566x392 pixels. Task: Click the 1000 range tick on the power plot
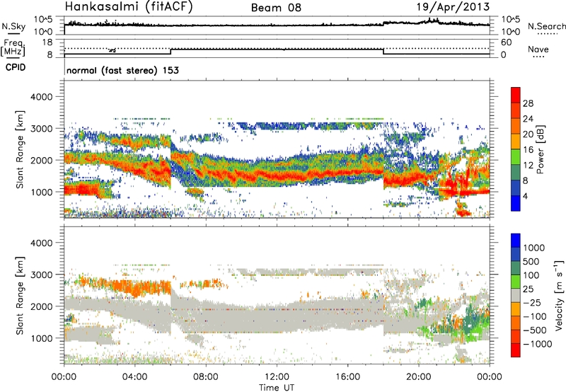tap(41, 192)
